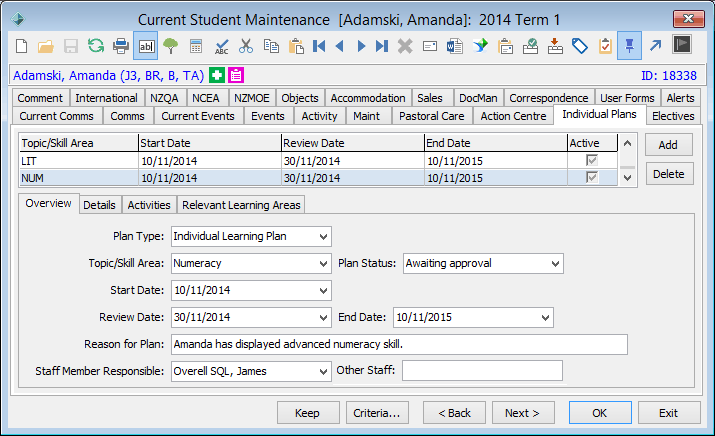This screenshot has width=715, height=436.
Task: Click the Criteria... button
Action: pos(377,413)
